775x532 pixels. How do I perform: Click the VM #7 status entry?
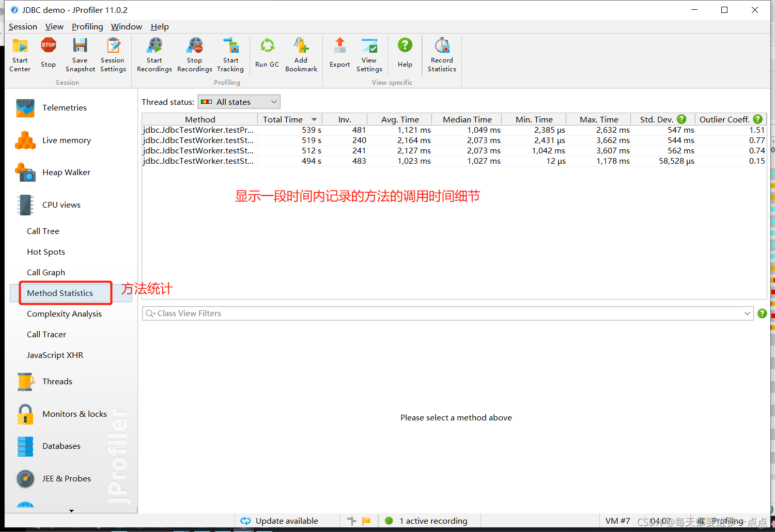click(617, 521)
